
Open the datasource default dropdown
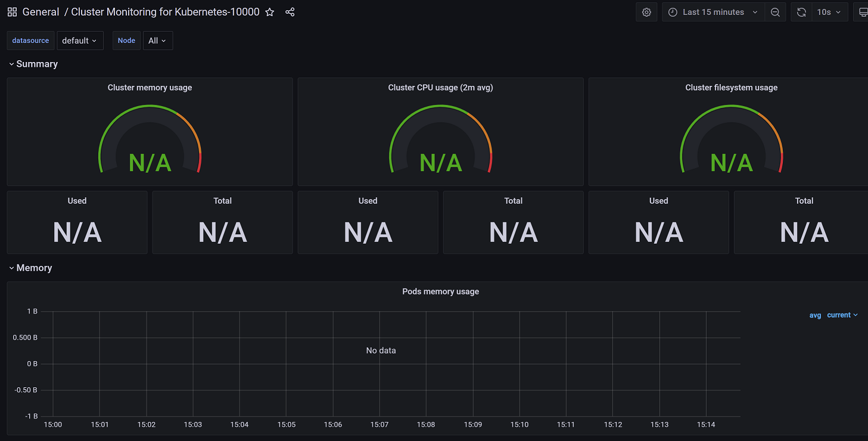79,41
